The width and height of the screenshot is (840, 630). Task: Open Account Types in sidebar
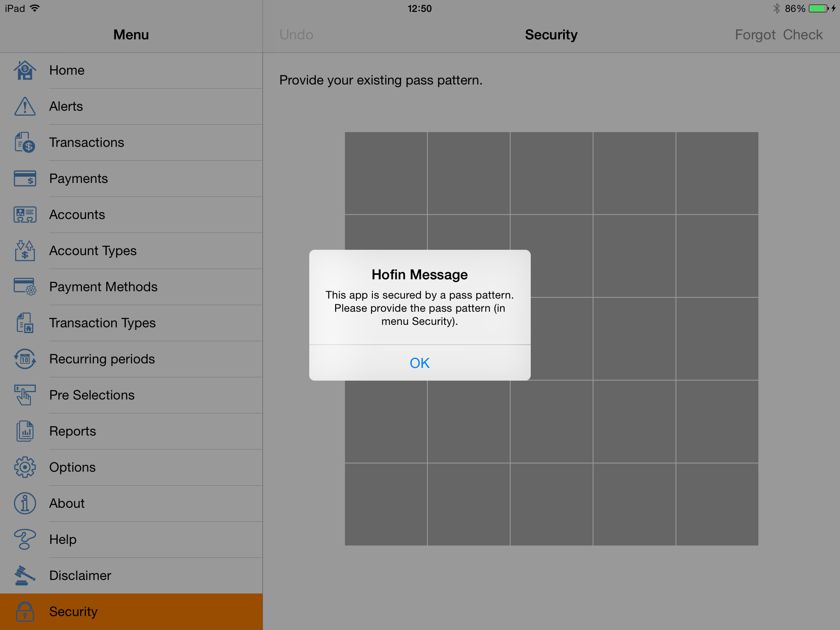[x=130, y=250]
